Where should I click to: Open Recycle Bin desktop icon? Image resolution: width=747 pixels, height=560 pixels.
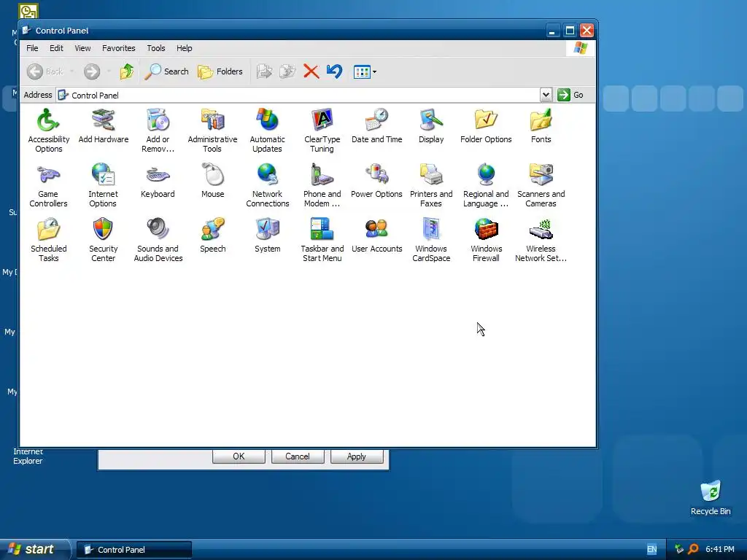(711, 498)
